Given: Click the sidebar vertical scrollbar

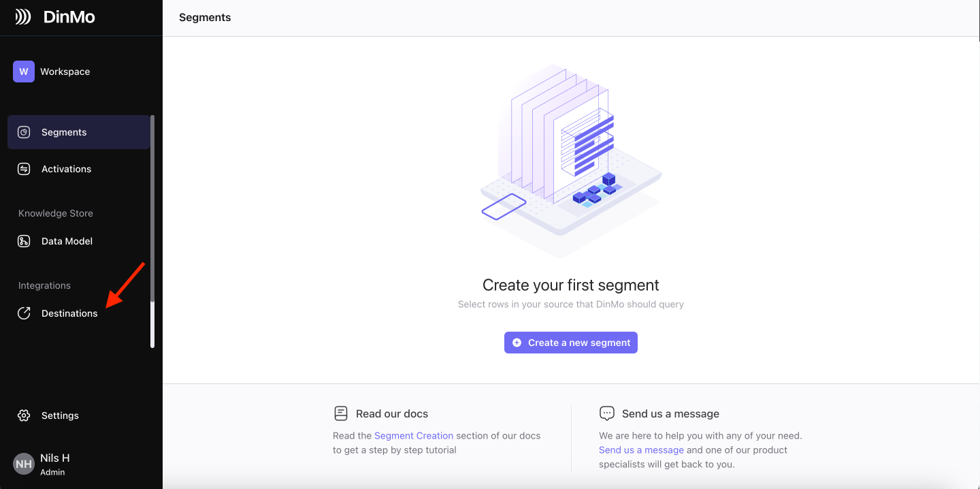Looking at the screenshot, I should 152,232.
